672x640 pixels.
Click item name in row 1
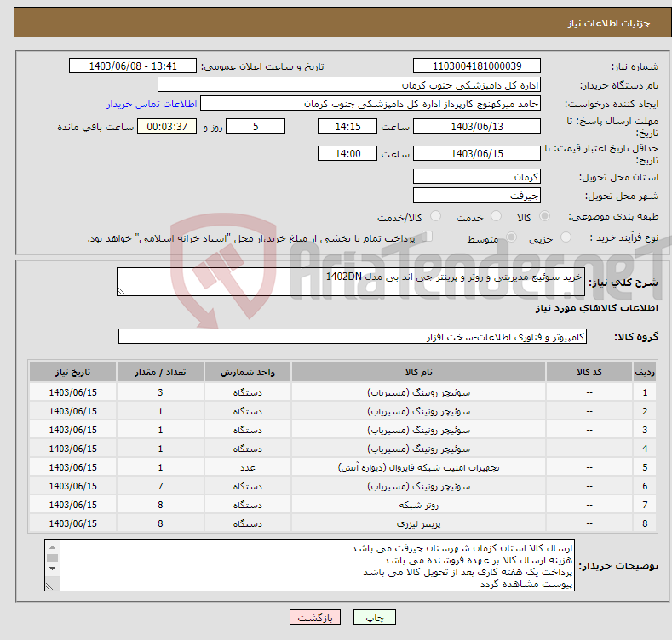pyautogui.click(x=418, y=392)
